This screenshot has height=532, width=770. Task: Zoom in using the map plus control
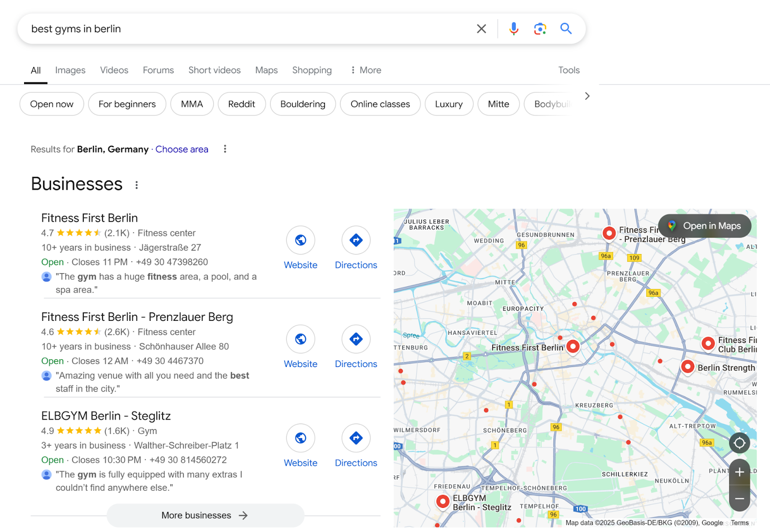(x=739, y=472)
